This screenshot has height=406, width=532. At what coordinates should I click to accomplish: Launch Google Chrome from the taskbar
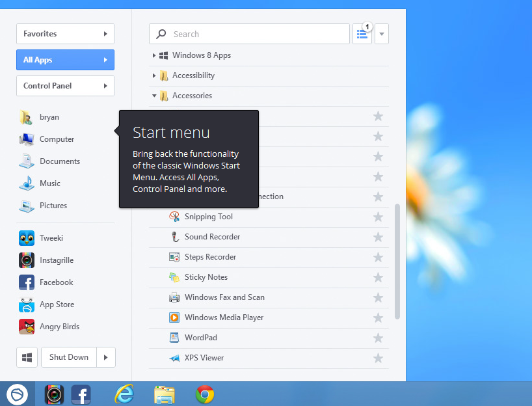pyautogui.click(x=204, y=394)
